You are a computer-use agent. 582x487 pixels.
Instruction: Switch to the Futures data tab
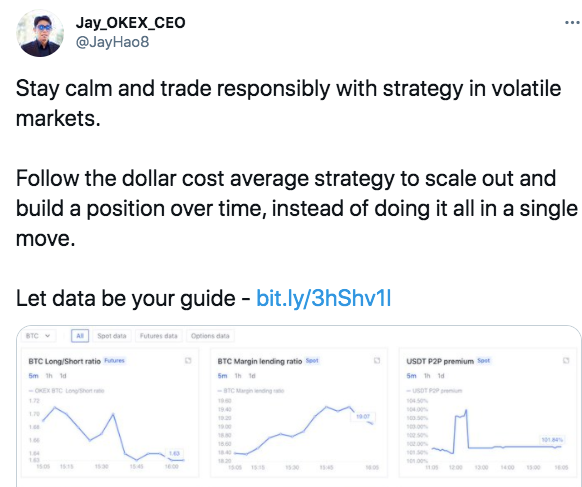point(158,336)
